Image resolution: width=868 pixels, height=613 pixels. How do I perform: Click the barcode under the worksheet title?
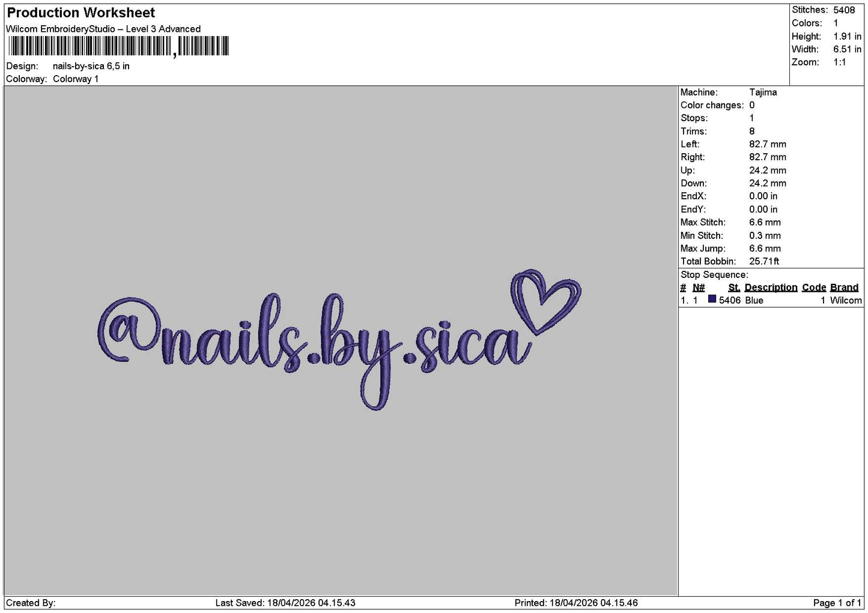[x=118, y=46]
